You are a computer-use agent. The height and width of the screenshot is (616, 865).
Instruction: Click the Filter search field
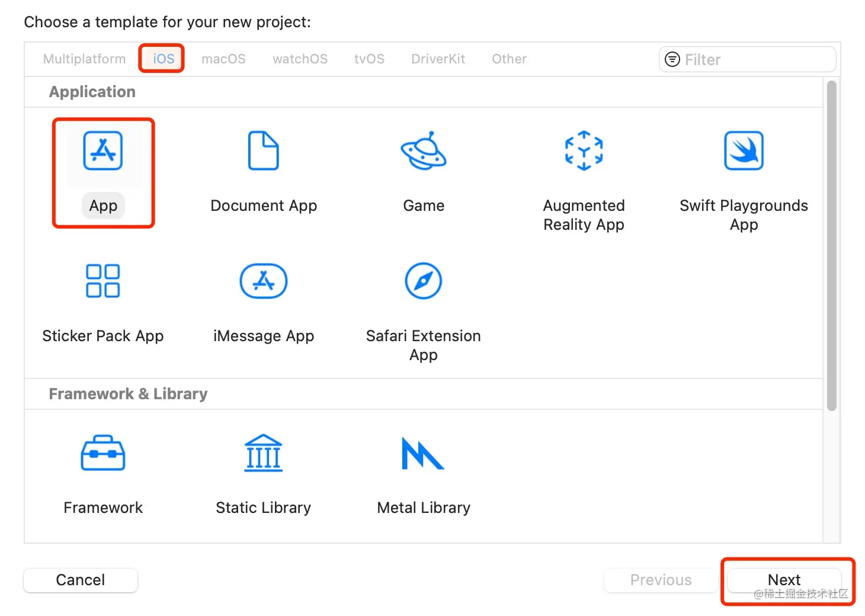click(x=752, y=60)
